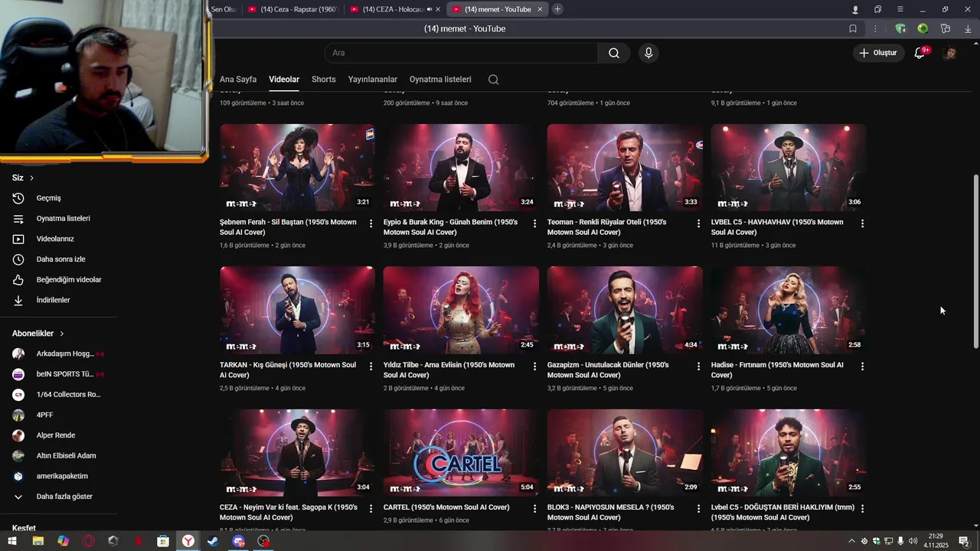The height and width of the screenshot is (551, 980).
Task: Expand the Siz section chevron
Action: [x=31, y=178]
